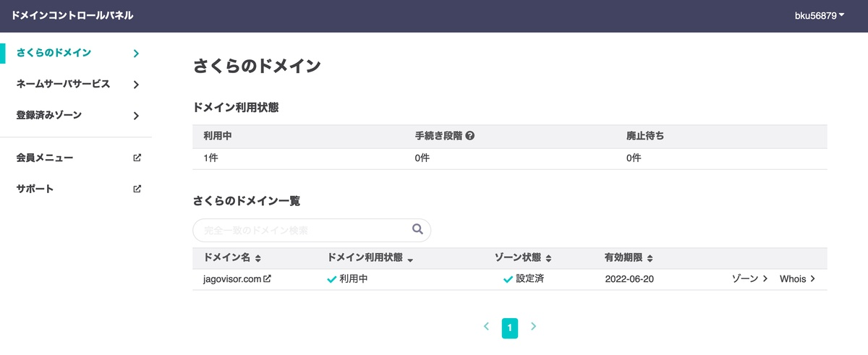The width and height of the screenshot is (868, 355).
Task: Click the chevron next to さくらのドメイン
Action: 136,54
